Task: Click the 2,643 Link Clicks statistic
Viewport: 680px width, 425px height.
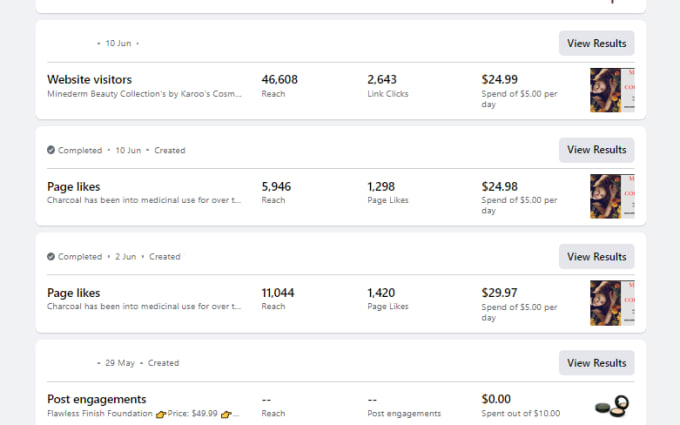Action: pos(388,86)
